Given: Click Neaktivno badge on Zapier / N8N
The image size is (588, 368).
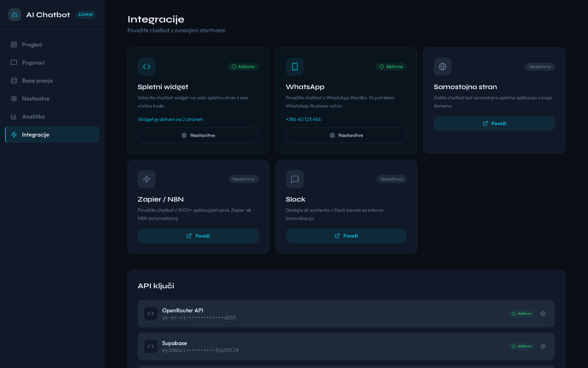Looking at the screenshot, I should 243,179.
